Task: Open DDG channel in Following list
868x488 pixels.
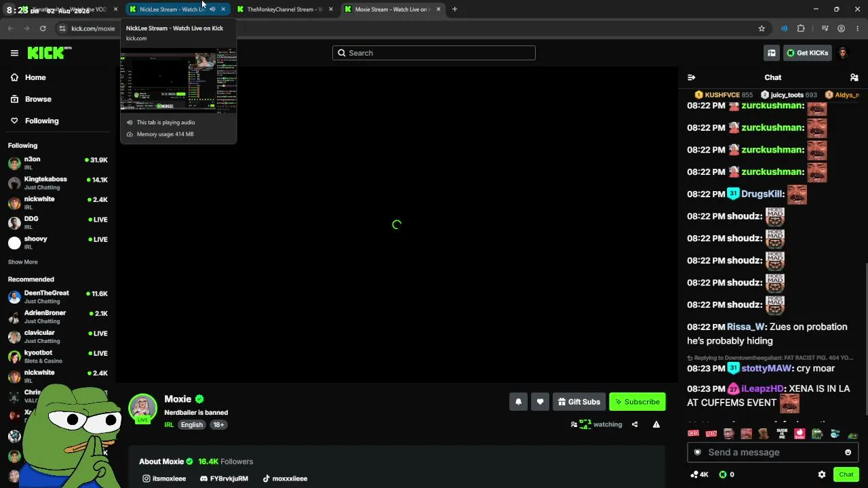Action: pos(58,223)
